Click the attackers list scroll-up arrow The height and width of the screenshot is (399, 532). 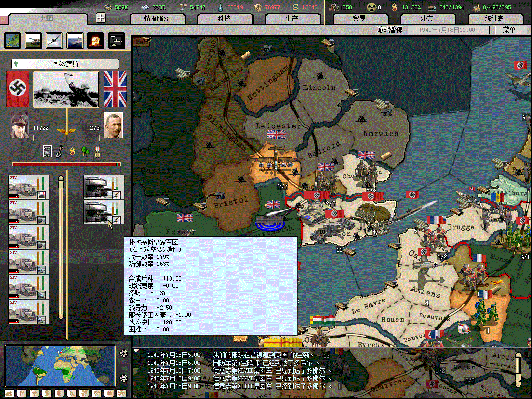(x=61, y=178)
